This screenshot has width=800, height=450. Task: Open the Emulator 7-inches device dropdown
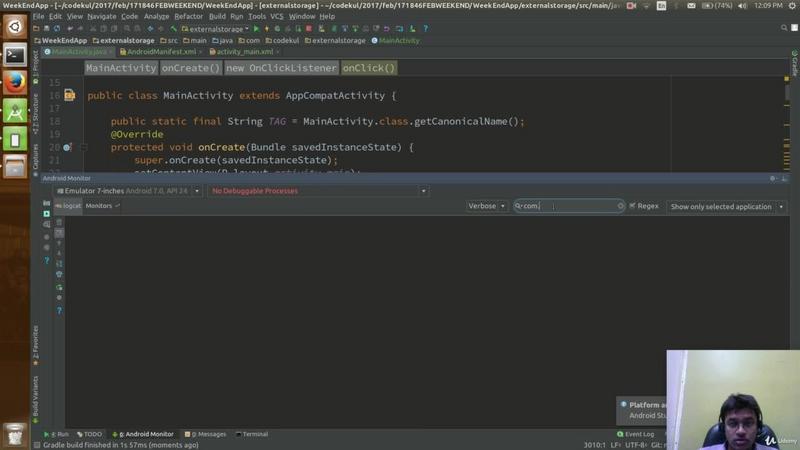[x=128, y=191]
